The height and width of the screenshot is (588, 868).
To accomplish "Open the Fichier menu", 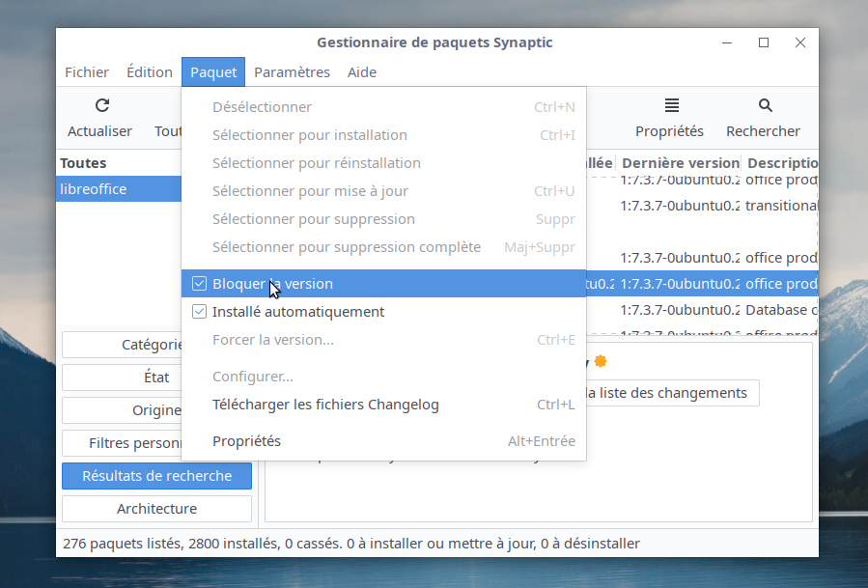I will [x=87, y=72].
